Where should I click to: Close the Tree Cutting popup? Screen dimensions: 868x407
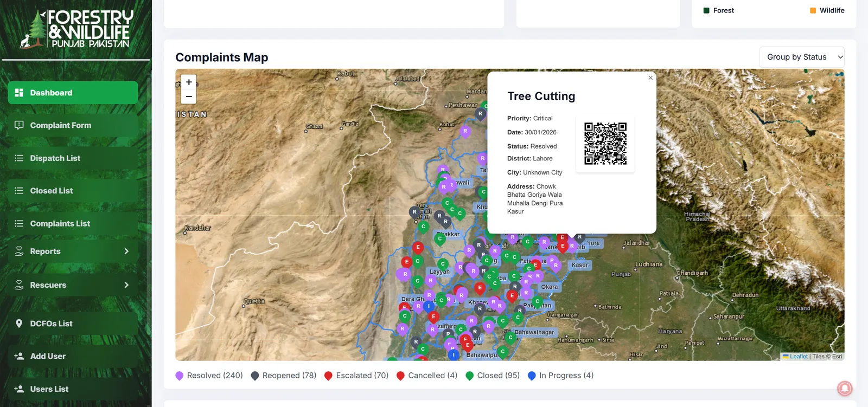click(x=650, y=78)
